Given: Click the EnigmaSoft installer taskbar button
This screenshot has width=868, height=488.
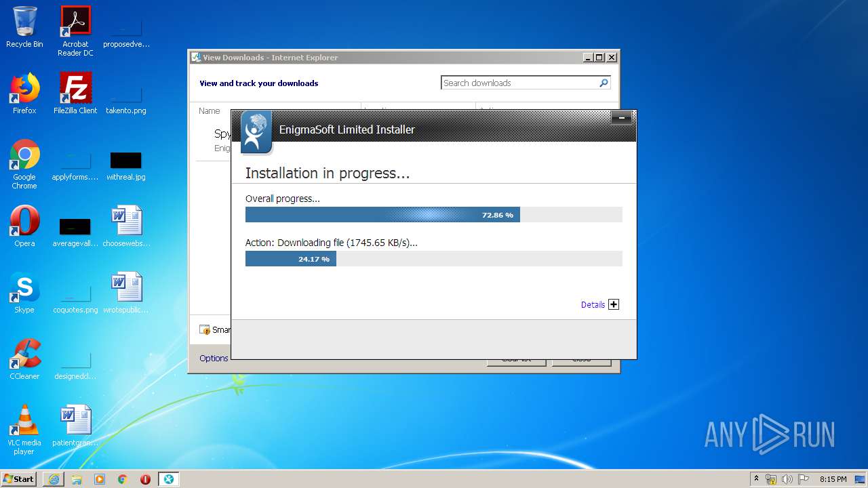Looking at the screenshot, I should click(x=168, y=479).
